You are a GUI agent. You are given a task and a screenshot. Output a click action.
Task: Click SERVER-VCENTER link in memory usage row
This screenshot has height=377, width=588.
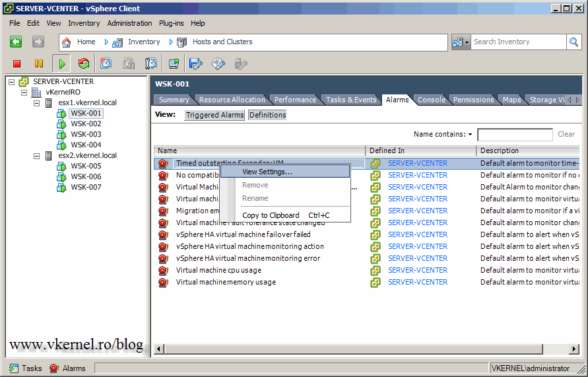417,283
